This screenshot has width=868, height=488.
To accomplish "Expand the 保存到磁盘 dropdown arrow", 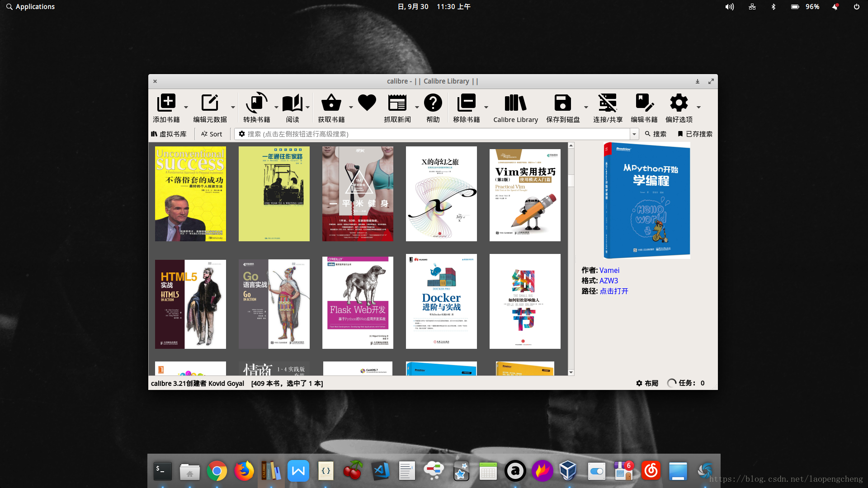I will point(586,108).
